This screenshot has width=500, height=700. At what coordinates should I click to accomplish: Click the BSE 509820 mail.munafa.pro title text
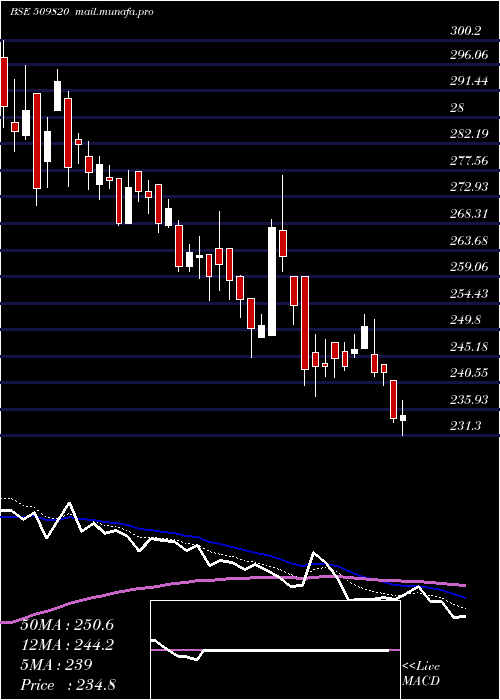[x=82, y=12]
